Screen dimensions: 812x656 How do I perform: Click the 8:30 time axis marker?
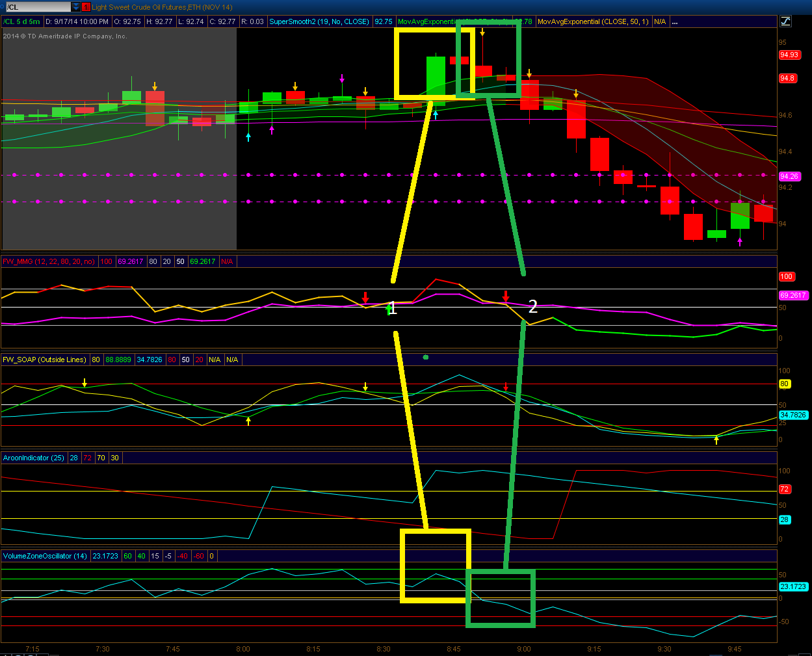pyautogui.click(x=384, y=649)
